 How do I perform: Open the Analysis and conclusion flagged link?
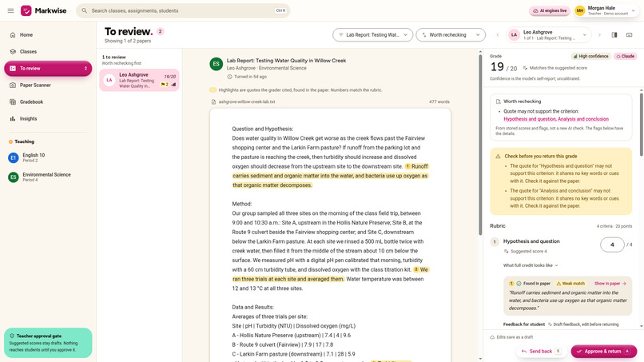583,119
